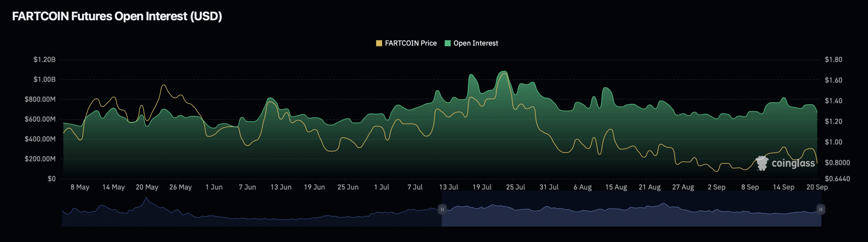This screenshot has height=242, width=868.
Task: Click the 2 Sep date label
Action: point(716,187)
